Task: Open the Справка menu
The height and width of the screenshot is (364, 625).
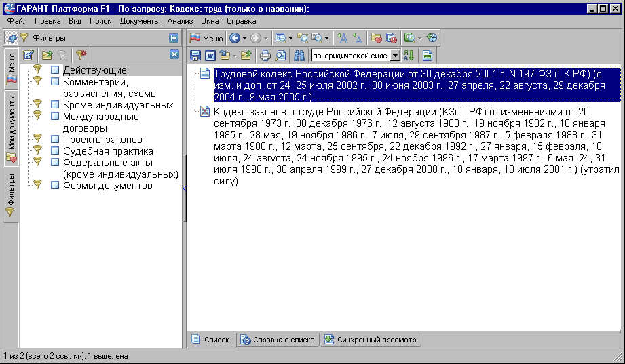Action: pyautogui.click(x=241, y=21)
